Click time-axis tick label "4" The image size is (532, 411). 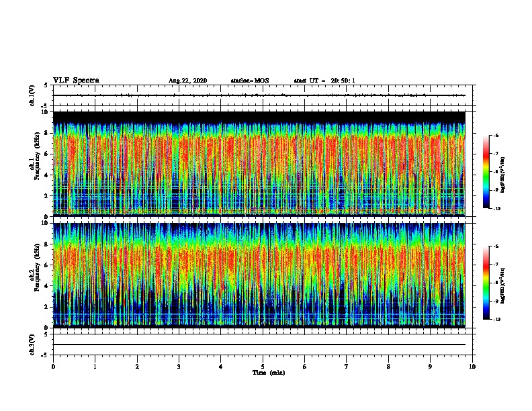click(221, 367)
